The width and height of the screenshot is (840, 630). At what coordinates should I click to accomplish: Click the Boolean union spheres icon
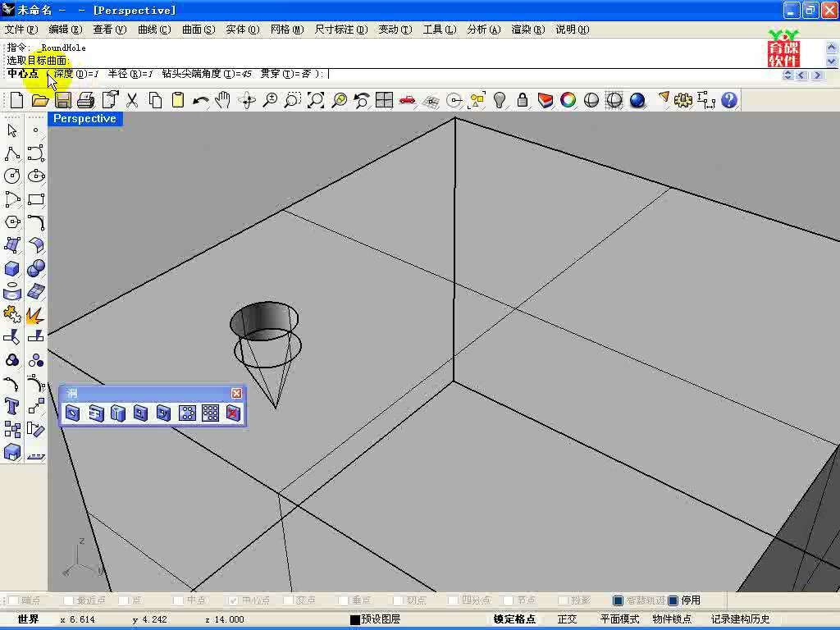pyautogui.click(x=36, y=268)
